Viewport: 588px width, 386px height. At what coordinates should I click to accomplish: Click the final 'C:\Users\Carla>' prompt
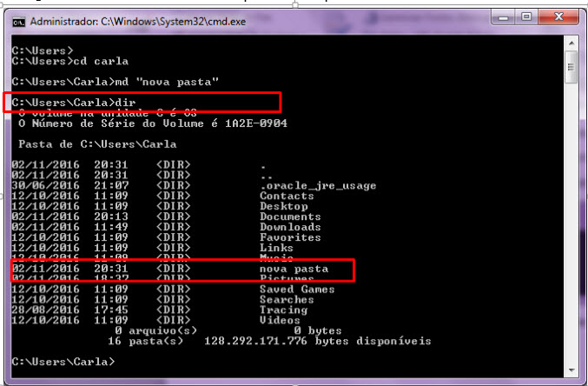pyautogui.click(x=63, y=362)
